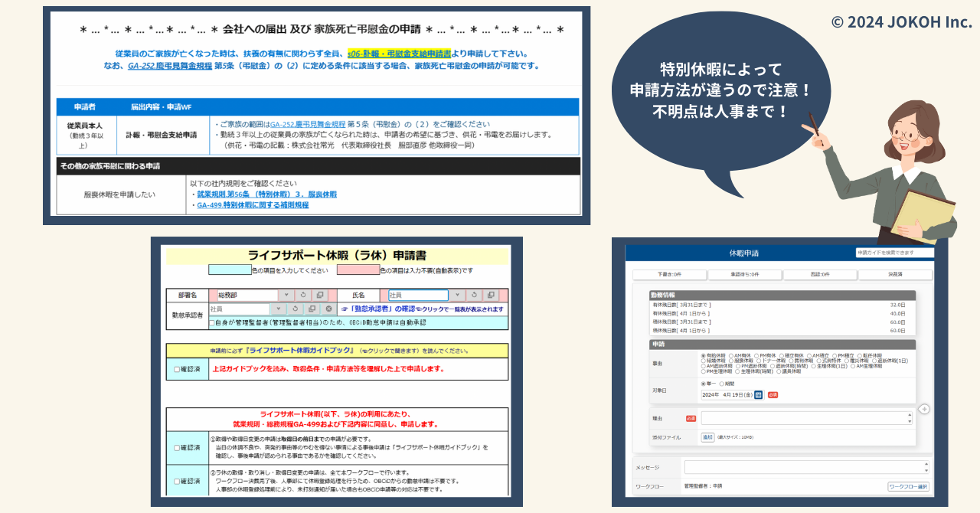980x513 pixels.
Task: Open the s06-訃報・弔慰金支給申請書 link
Action: click(x=399, y=54)
